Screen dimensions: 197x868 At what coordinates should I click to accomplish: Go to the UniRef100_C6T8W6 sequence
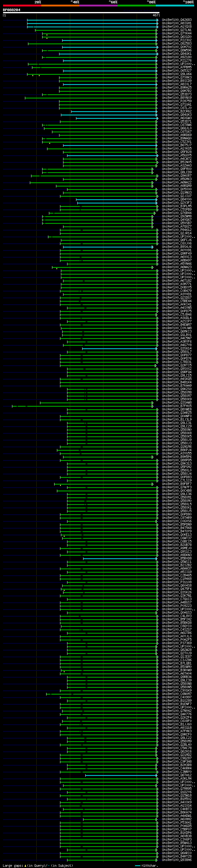pyautogui.click(x=177, y=125)
